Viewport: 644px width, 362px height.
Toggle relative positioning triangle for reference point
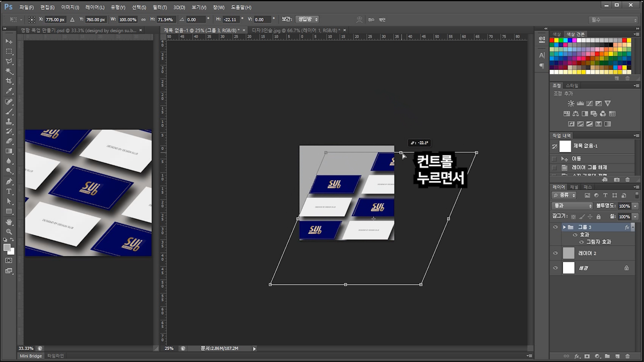72,20
